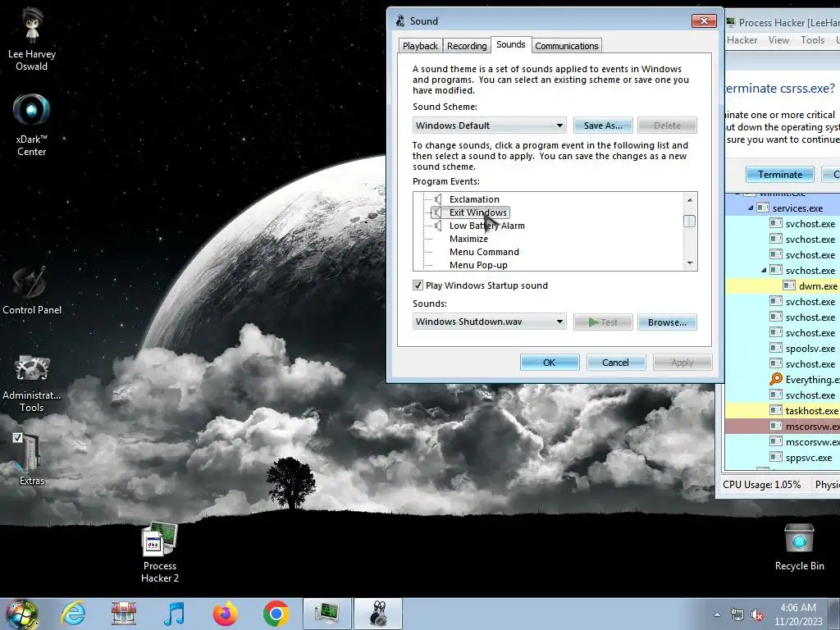Select the spoolsv.exe process row

(783, 348)
